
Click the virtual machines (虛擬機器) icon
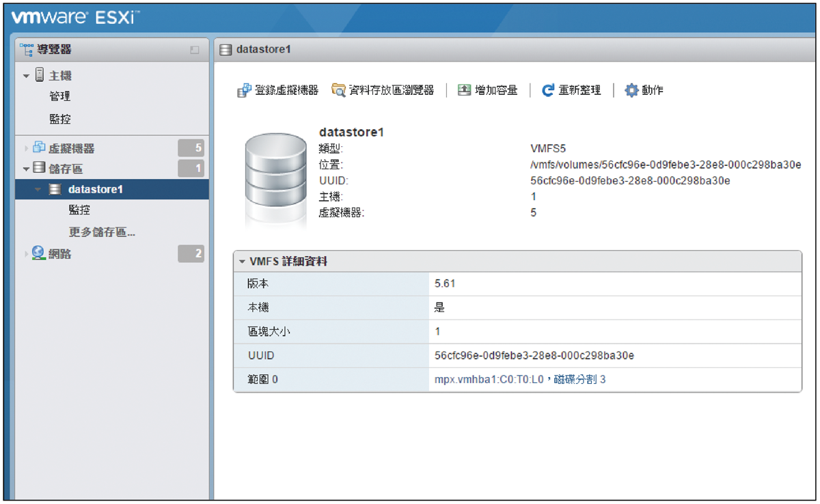point(40,148)
